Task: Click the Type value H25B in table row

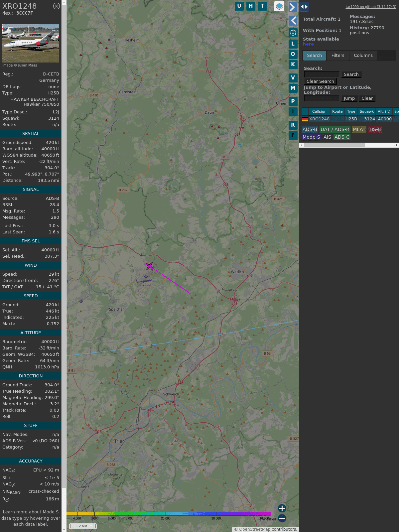Action: pyautogui.click(x=351, y=119)
